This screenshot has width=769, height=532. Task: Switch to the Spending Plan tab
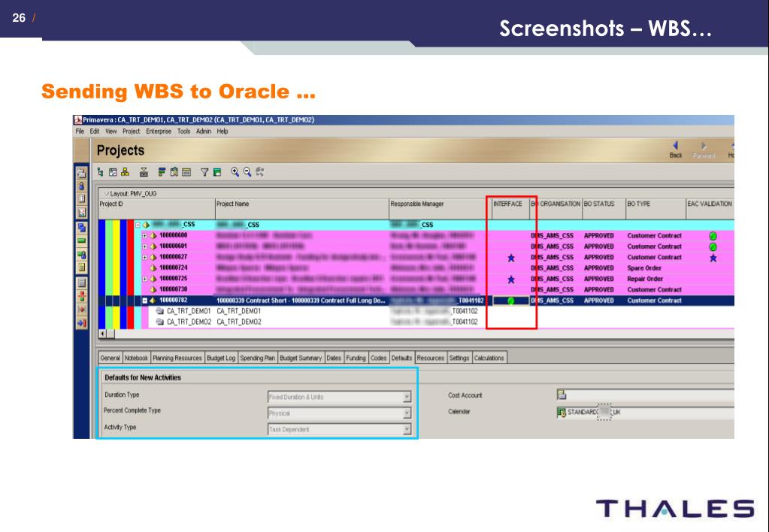[x=258, y=358]
